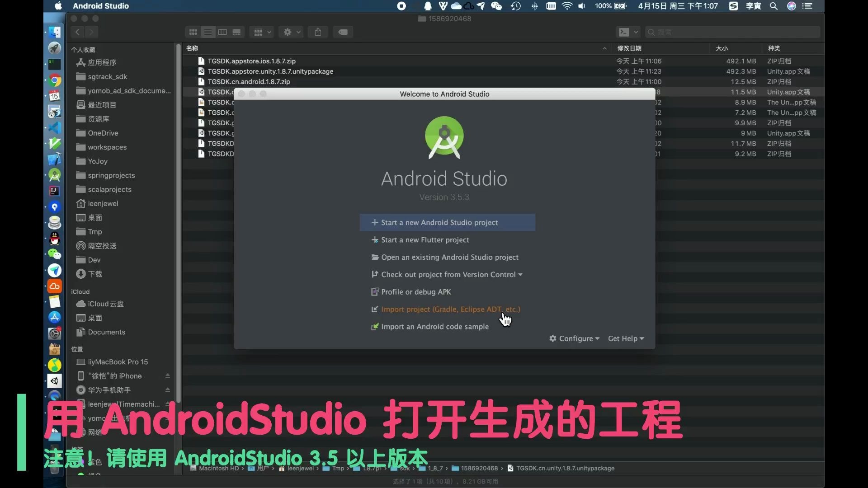Switch Finder to gallery view

click(236, 32)
